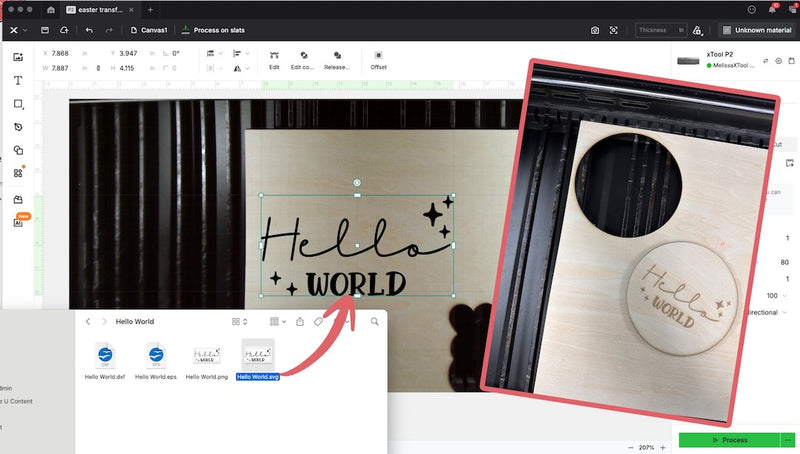Select the Canvas1 canvas
The width and height of the screenshot is (800, 454).
click(149, 30)
